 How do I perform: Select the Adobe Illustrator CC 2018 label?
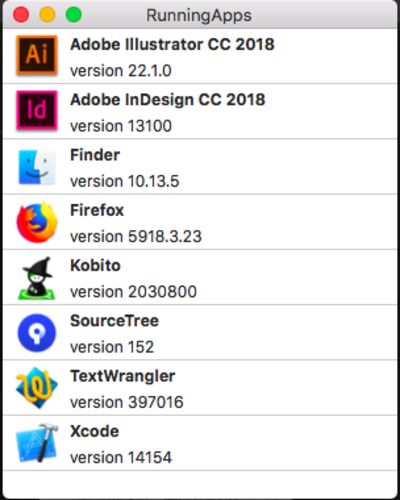tap(172, 44)
